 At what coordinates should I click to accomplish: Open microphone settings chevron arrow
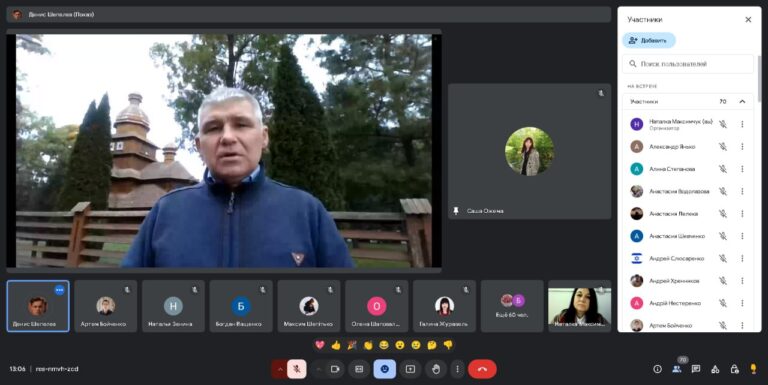tap(280, 369)
